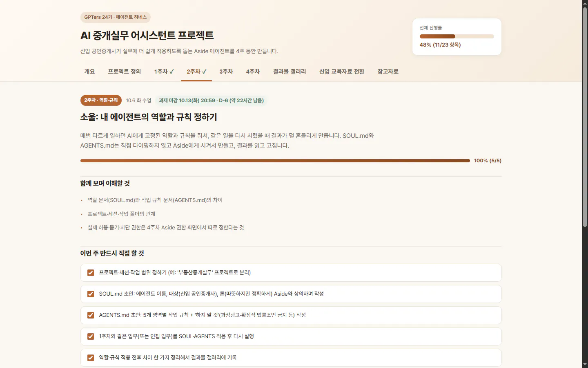Image resolution: width=588 pixels, height=368 pixels.
Task: Select the 2주차 tab
Action: tap(196, 72)
